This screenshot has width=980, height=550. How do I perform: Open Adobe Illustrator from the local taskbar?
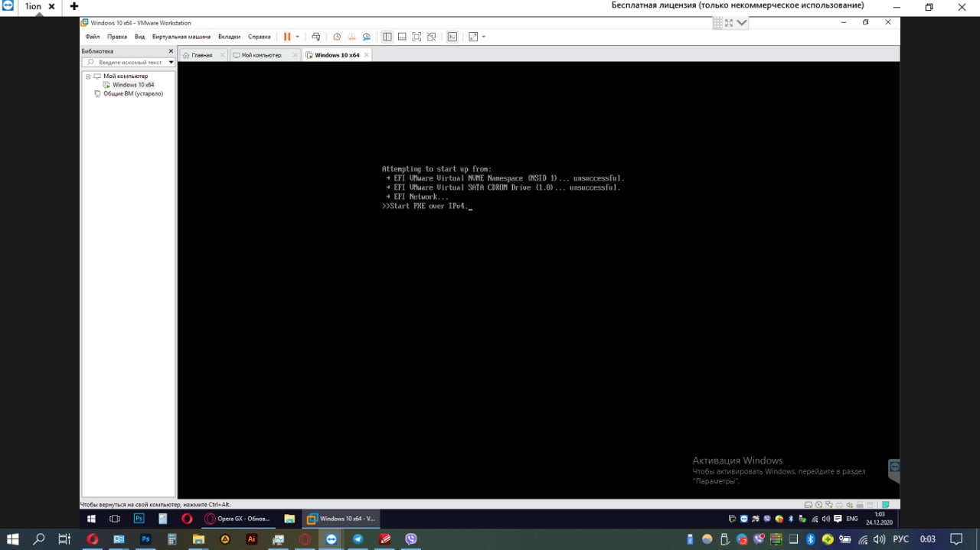(x=251, y=539)
